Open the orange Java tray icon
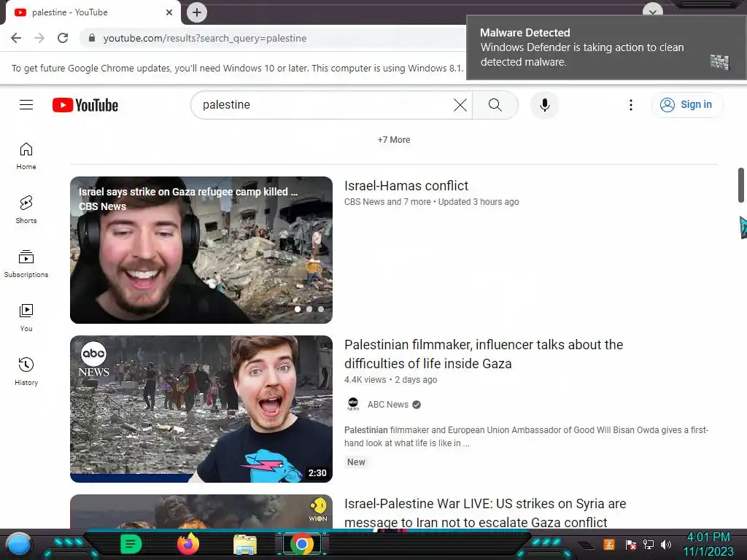The height and width of the screenshot is (560, 747). coord(609,544)
